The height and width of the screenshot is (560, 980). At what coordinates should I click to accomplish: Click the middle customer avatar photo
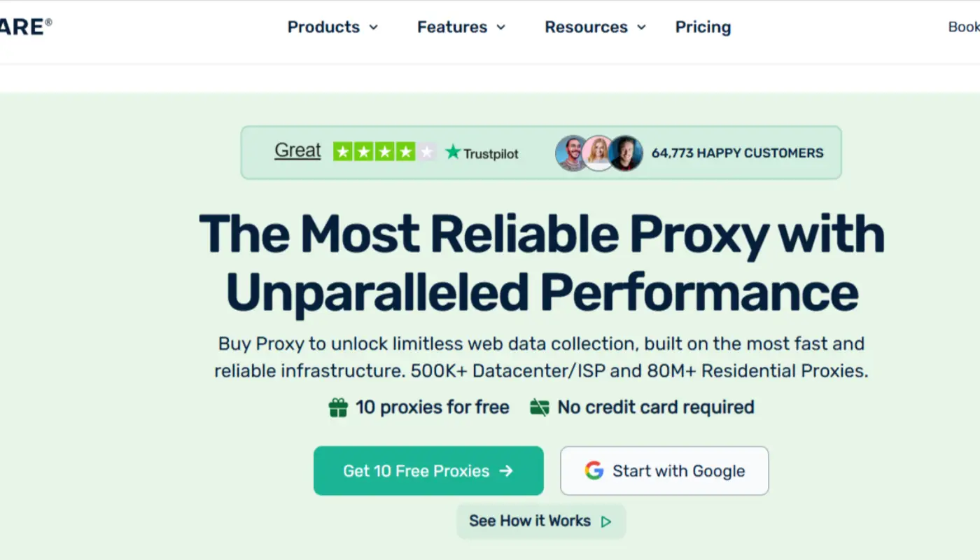(x=599, y=153)
